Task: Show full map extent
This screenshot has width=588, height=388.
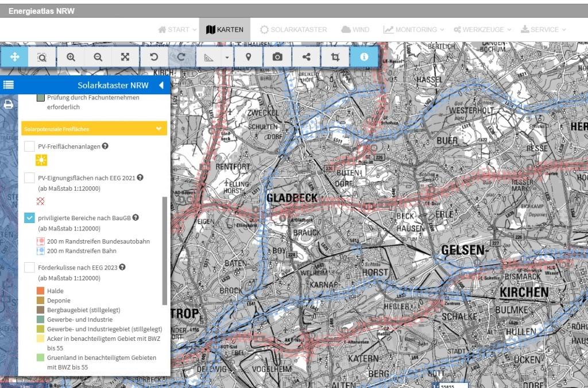Action: (125, 57)
